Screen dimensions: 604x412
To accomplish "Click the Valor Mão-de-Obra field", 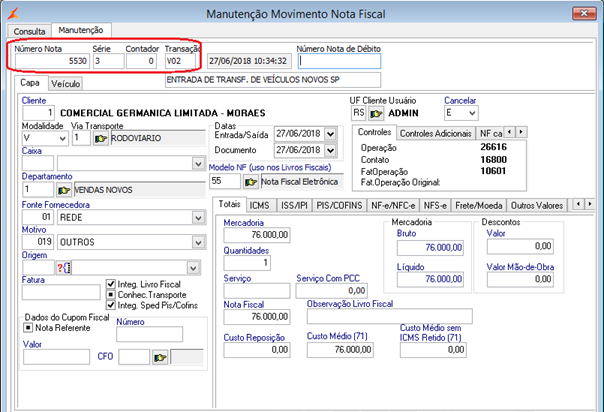I will [x=520, y=280].
